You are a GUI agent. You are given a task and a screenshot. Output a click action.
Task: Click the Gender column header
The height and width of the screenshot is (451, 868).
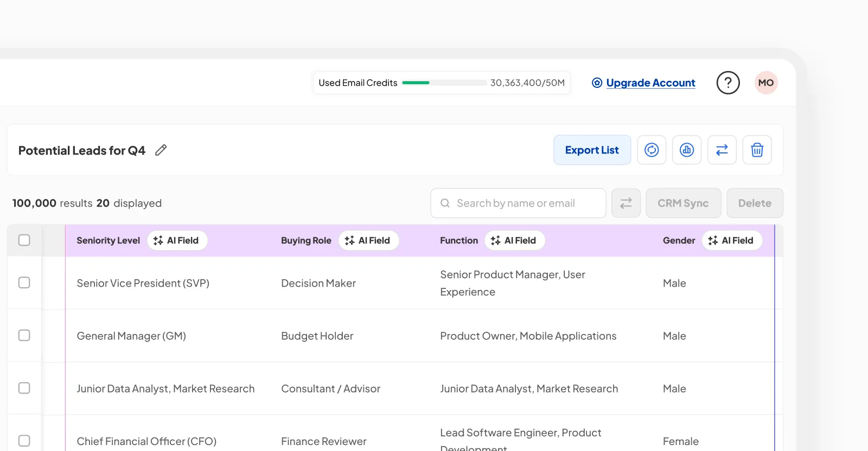coord(679,241)
